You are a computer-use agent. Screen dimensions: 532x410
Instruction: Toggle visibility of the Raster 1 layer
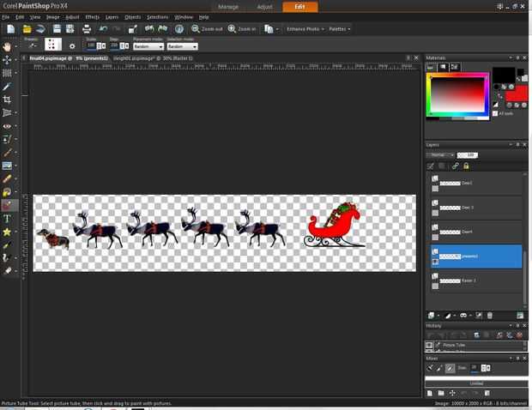click(435, 286)
